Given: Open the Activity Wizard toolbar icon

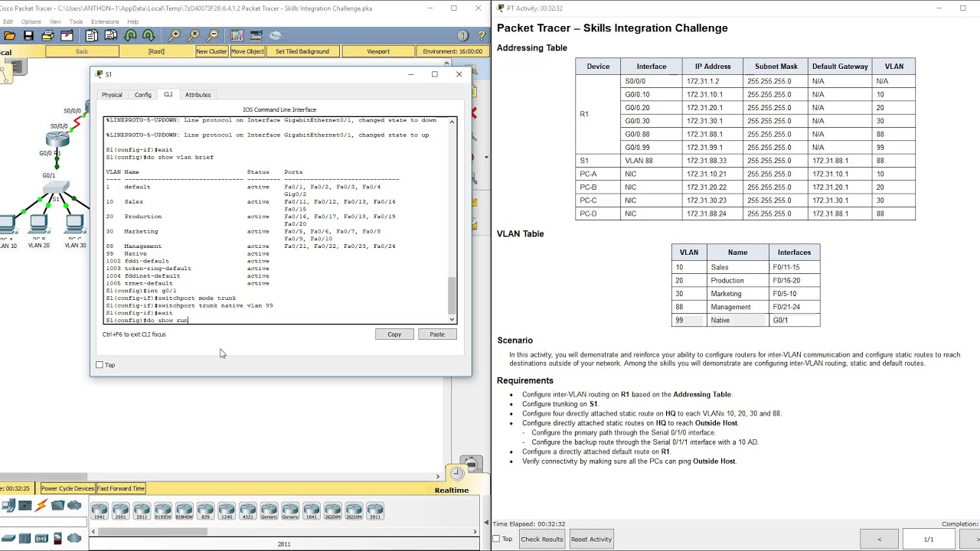Looking at the screenshot, I should (x=67, y=35).
